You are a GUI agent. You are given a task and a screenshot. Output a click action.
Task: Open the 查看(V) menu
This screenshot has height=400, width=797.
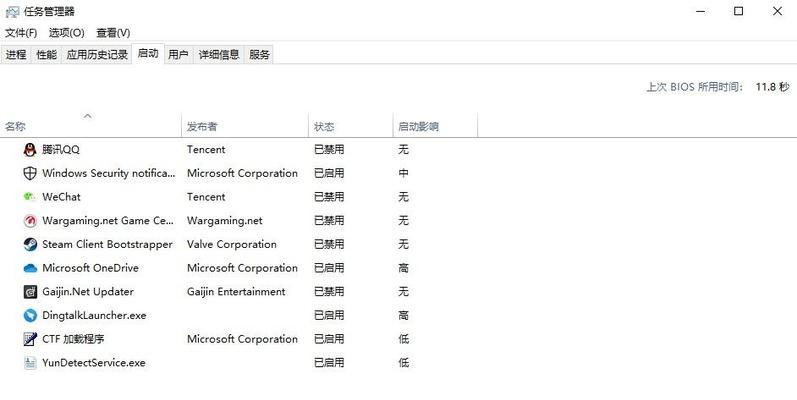[113, 33]
